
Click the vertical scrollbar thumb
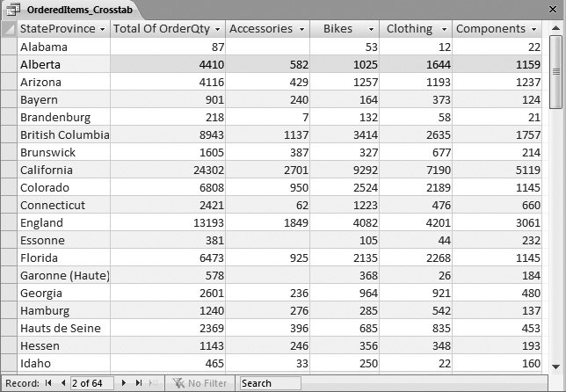click(x=555, y=72)
